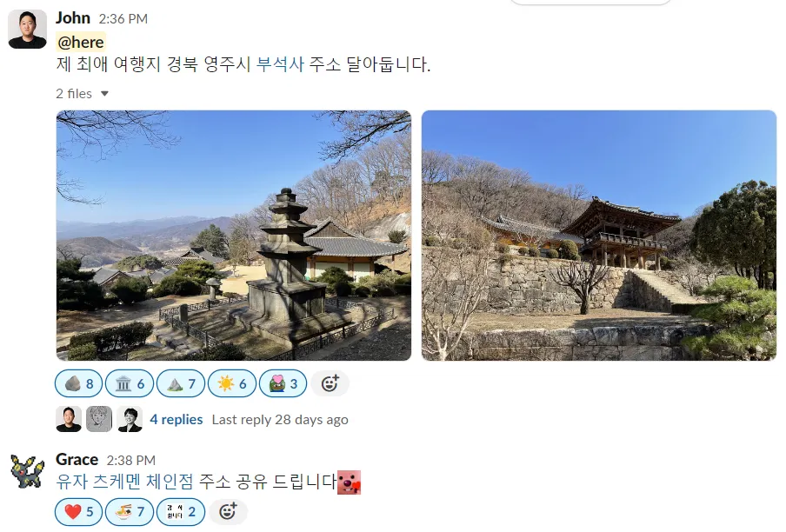The height and width of the screenshot is (532, 786).
Task: Open John's profile from his name
Action: pyautogui.click(x=73, y=18)
